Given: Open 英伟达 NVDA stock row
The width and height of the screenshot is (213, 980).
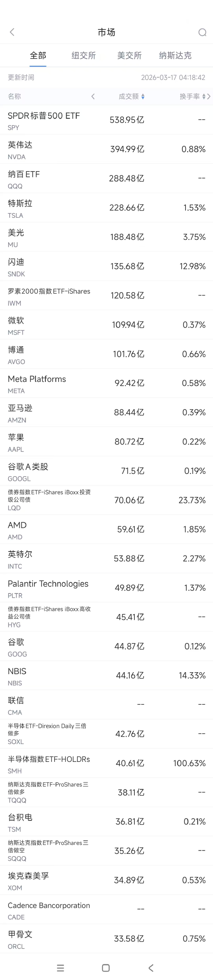Looking at the screenshot, I should 106,149.
